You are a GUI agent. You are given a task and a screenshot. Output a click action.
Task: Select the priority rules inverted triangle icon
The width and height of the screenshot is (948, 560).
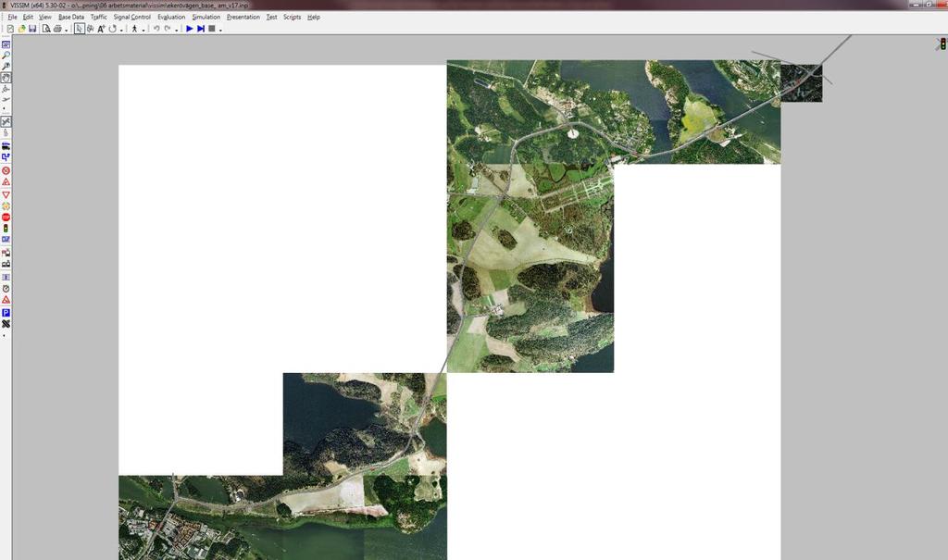[6, 194]
